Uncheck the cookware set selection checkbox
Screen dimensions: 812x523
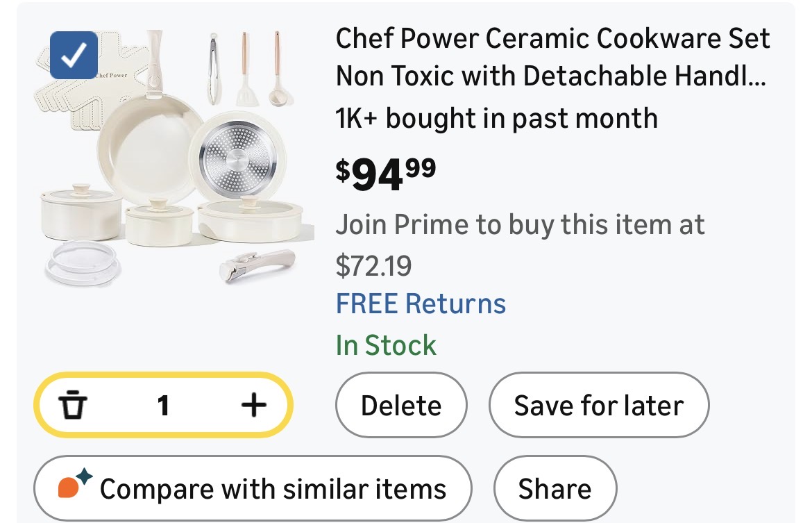pyautogui.click(x=74, y=56)
